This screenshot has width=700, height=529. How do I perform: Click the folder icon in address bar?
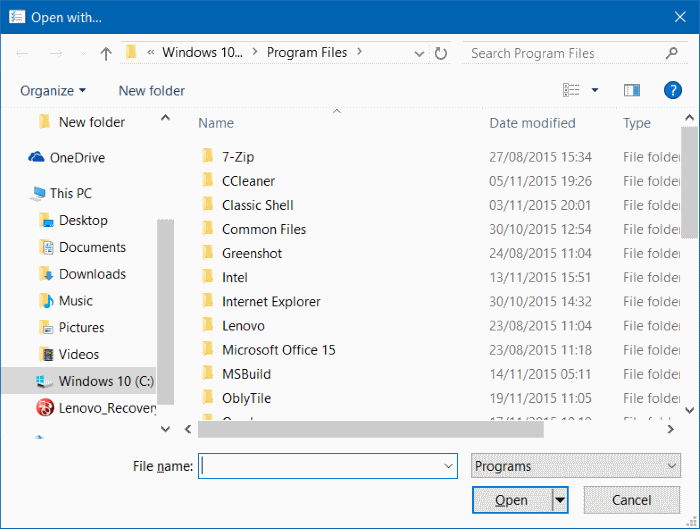click(131, 52)
